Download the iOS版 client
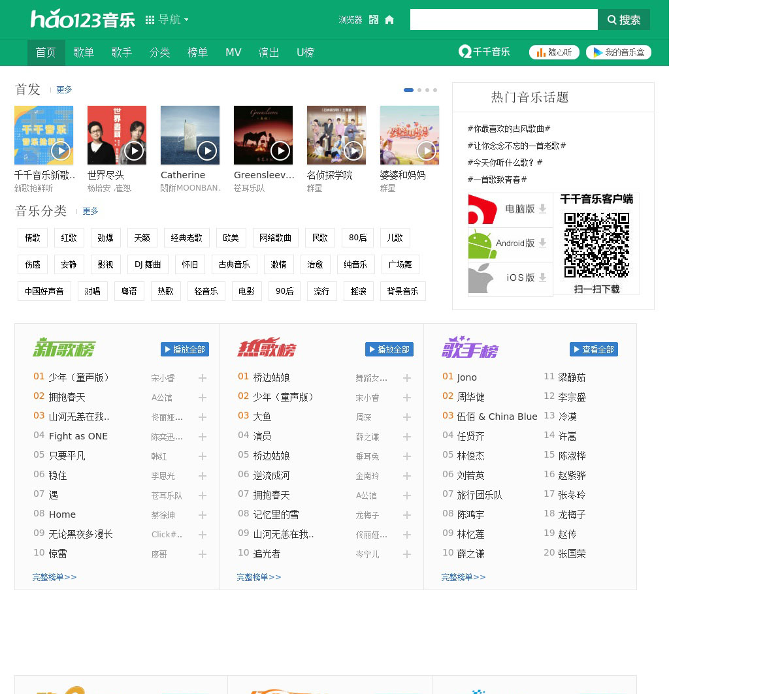This screenshot has height=694, width=784. point(510,277)
